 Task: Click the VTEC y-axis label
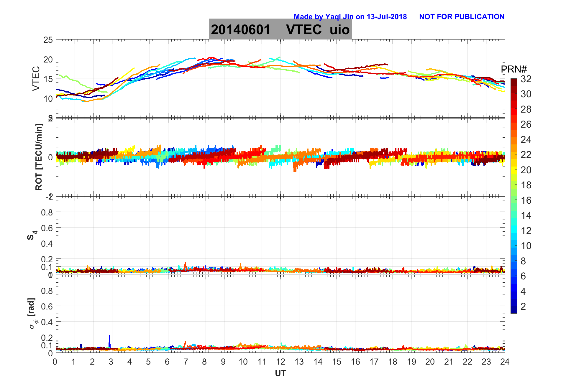(x=36, y=78)
